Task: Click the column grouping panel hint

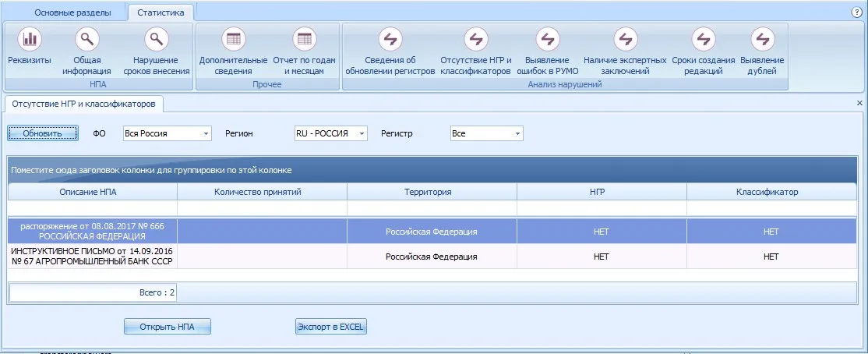Action: (151, 170)
